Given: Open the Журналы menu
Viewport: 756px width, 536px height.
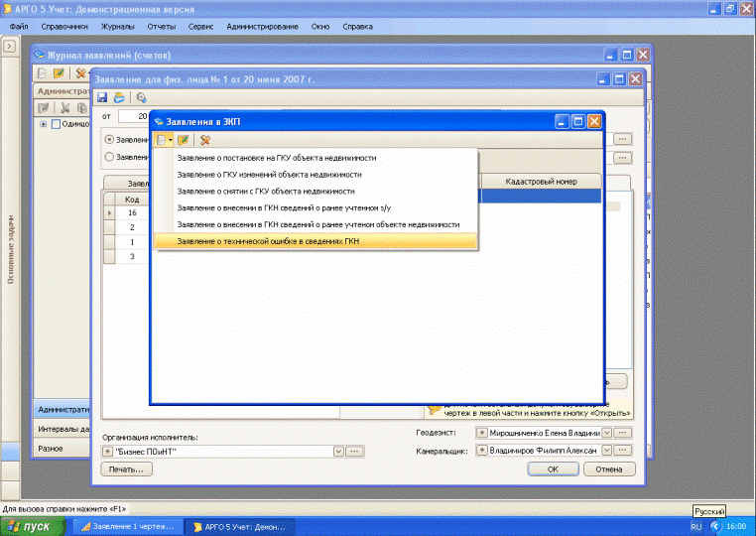Looking at the screenshot, I should (x=117, y=27).
